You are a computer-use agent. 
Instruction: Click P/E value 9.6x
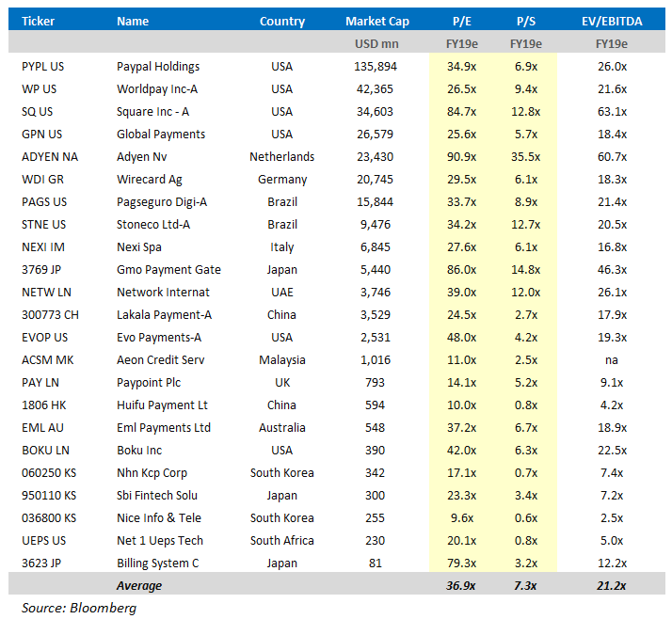tap(462, 518)
